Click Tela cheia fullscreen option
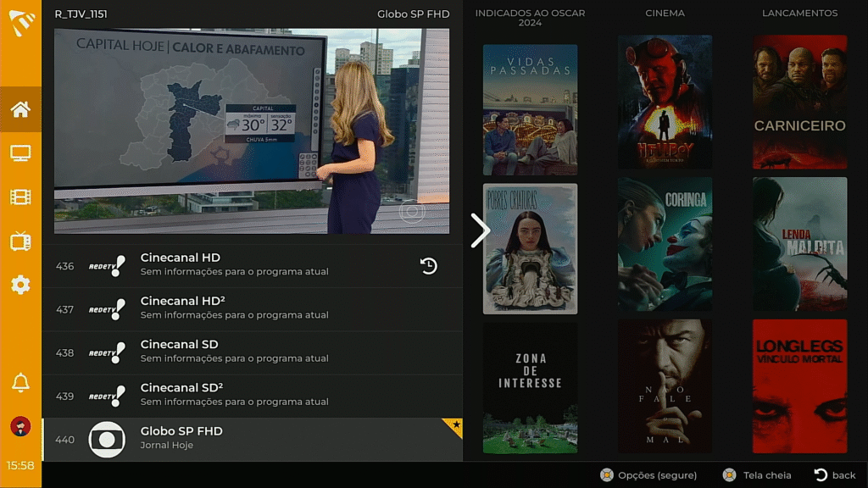 click(757, 475)
